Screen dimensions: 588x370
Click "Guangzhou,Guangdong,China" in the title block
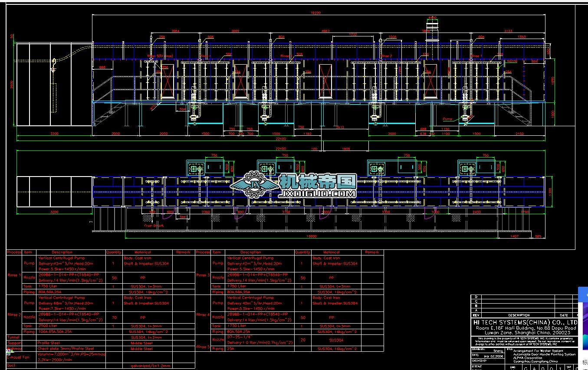pos(535,361)
